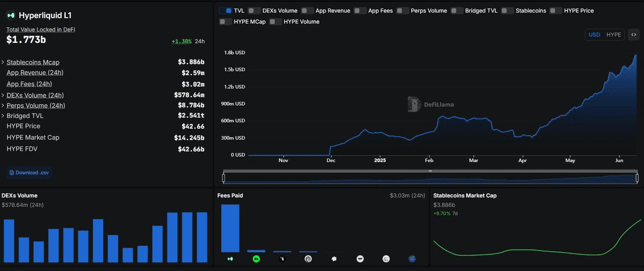Click the Hyperliquid icon under Fees Paid
The image size is (644, 271).
[x=230, y=259]
